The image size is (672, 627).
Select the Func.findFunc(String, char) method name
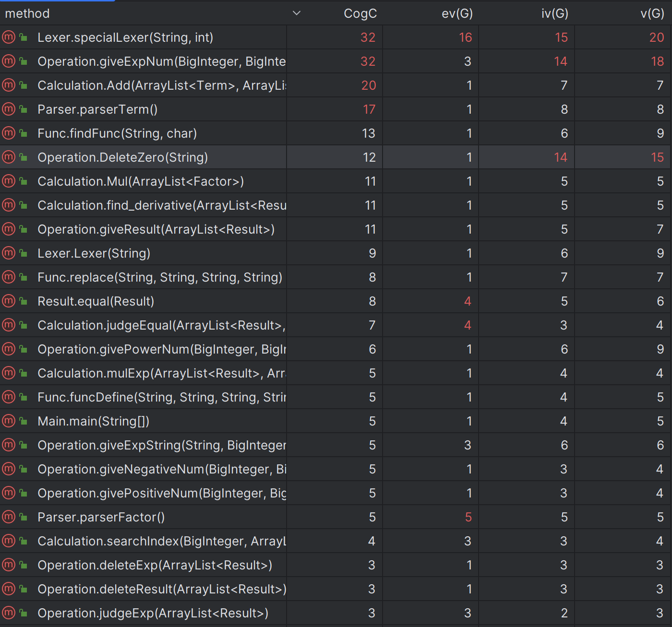pos(117,133)
